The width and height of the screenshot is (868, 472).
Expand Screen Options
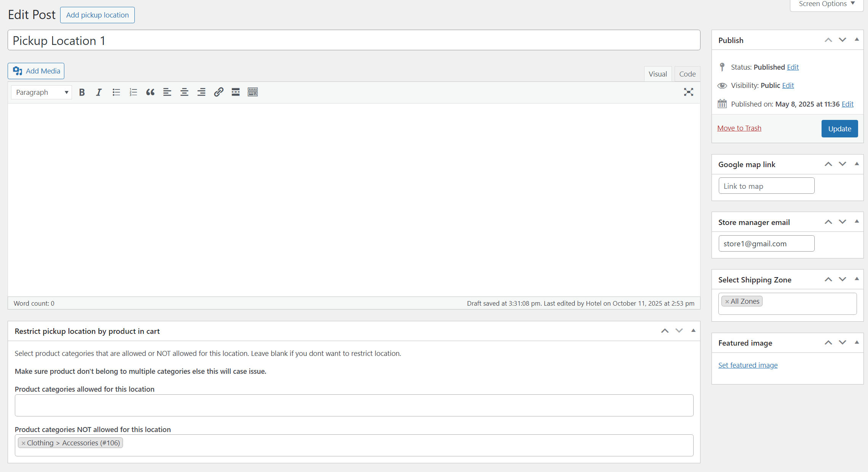pyautogui.click(x=827, y=4)
